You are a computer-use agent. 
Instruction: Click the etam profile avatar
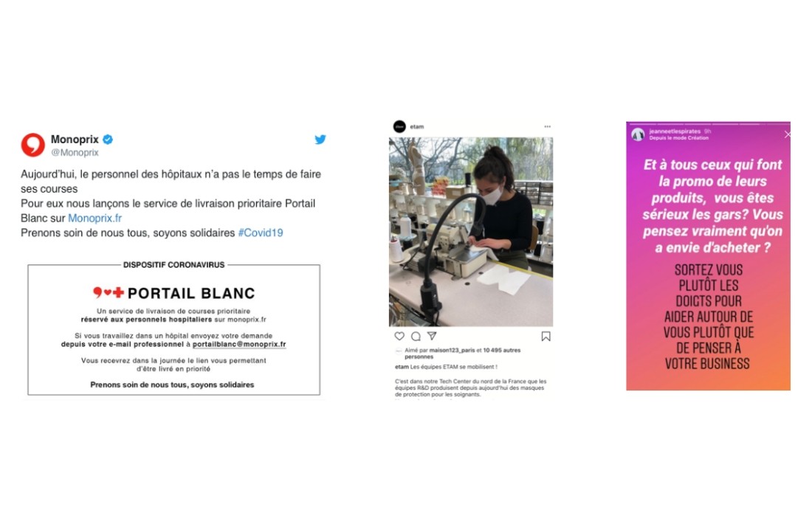pyautogui.click(x=399, y=126)
